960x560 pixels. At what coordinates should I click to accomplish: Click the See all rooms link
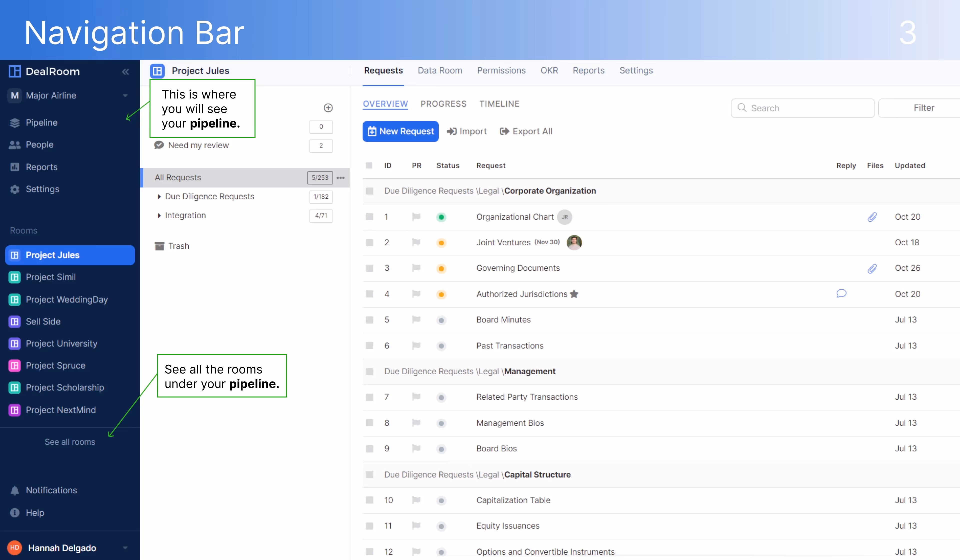click(70, 442)
